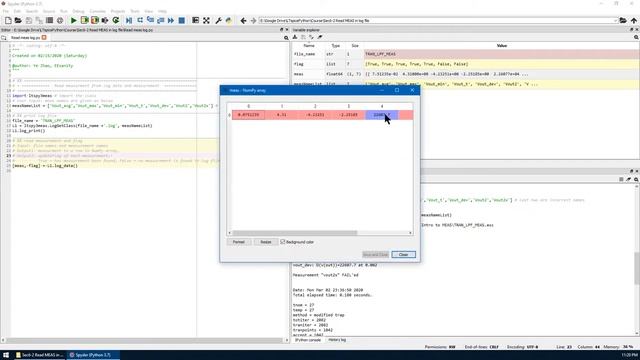Click Format button in array dialog
Image resolution: width=640 pixels, height=360 pixels.
[x=238, y=242]
